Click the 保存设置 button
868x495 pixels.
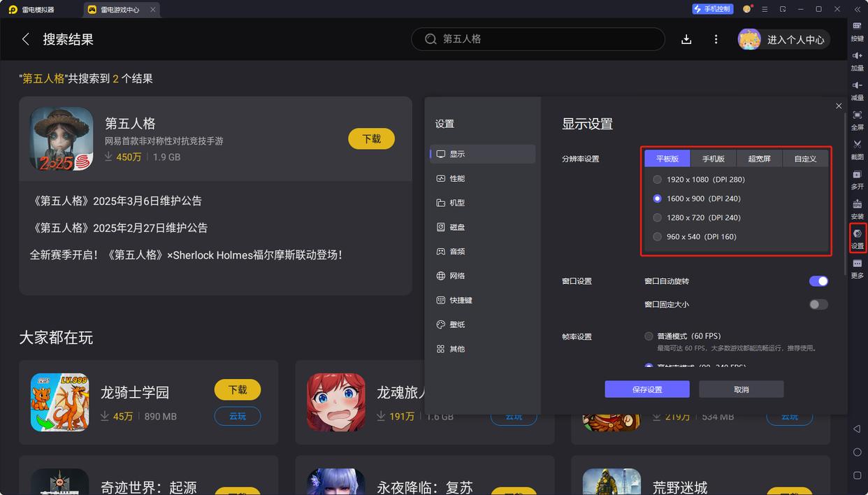(647, 389)
